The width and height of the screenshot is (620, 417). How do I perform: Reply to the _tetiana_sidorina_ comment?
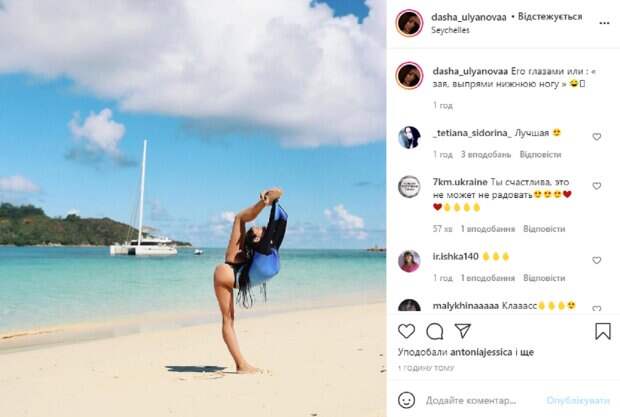click(540, 155)
